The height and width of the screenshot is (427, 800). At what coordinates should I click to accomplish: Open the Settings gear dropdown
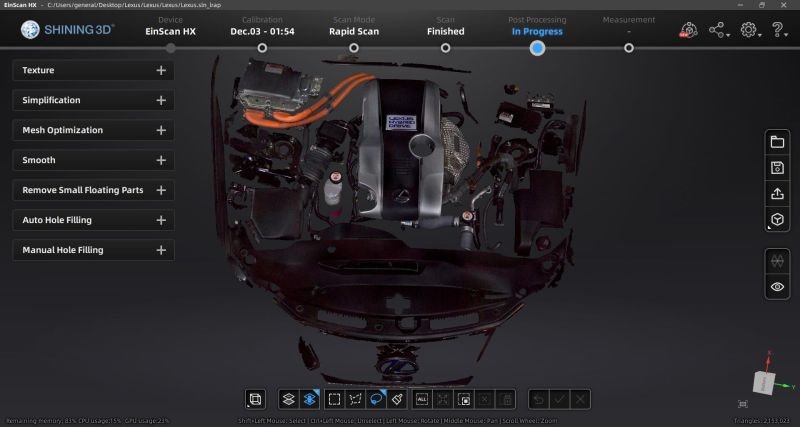point(749,30)
